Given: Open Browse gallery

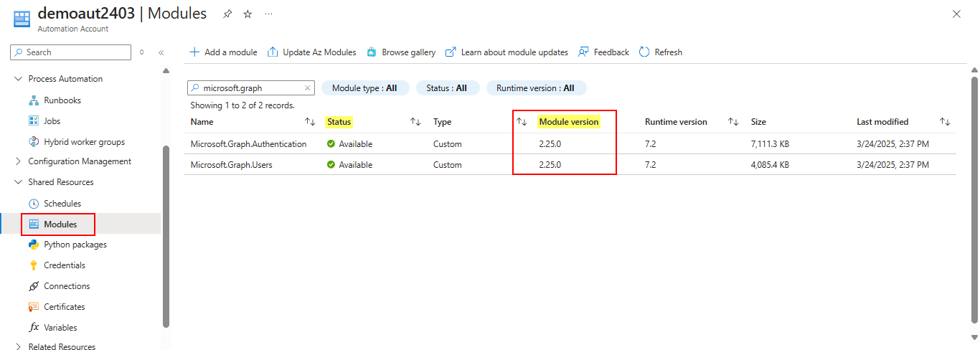Looking at the screenshot, I should click(401, 52).
